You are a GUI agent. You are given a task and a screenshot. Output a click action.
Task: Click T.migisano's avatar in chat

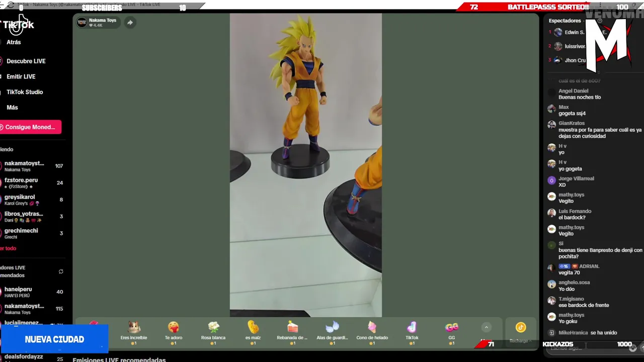(551, 301)
